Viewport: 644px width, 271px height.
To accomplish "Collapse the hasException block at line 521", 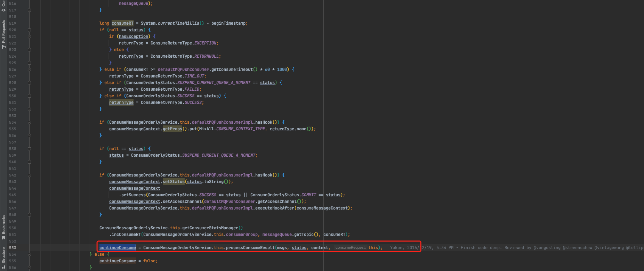I will (x=29, y=36).
